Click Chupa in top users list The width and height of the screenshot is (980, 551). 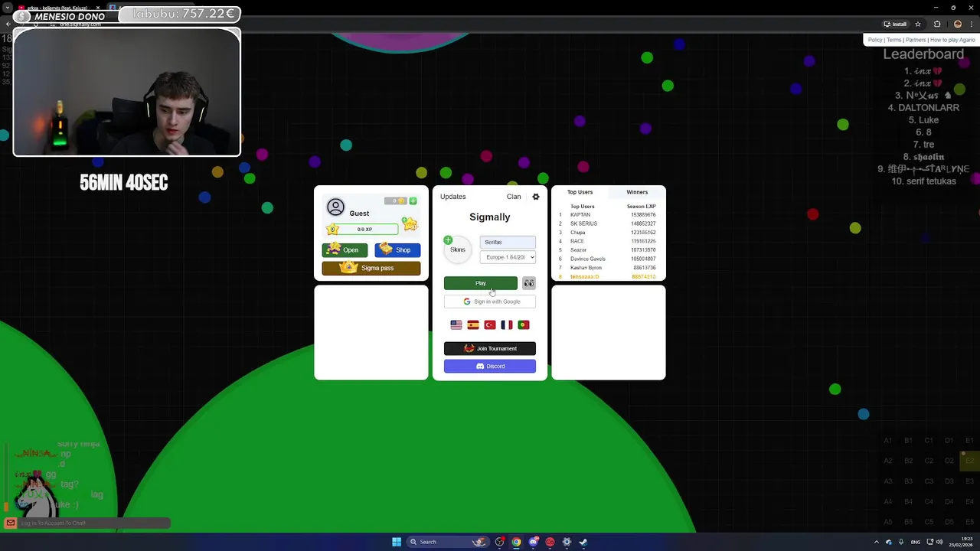pyautogui.click(x=577, y=233)
